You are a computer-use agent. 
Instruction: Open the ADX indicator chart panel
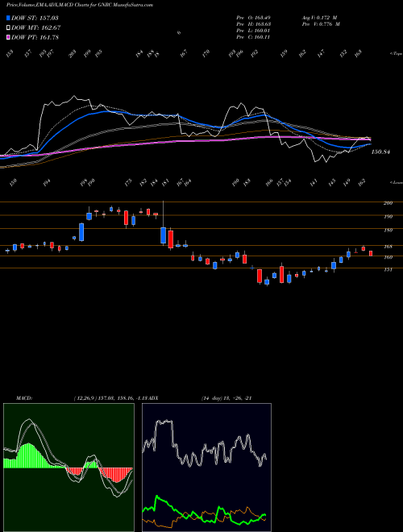tap(206, 468)
